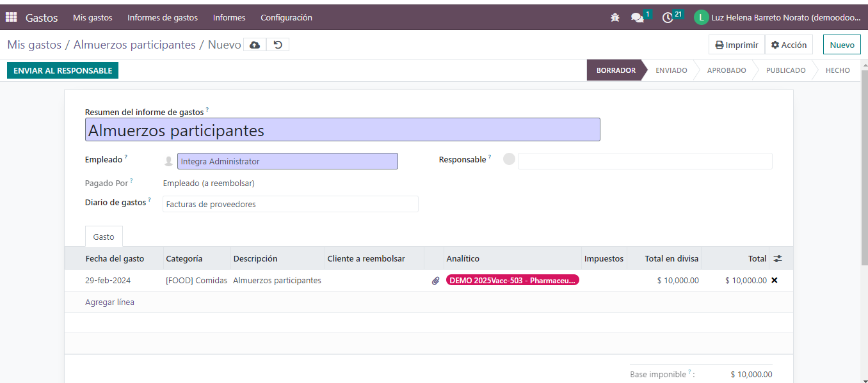Viewport: 868px width, 383px height.
Task: Click the Agregar línea link
Action: (x=109, y=302)
